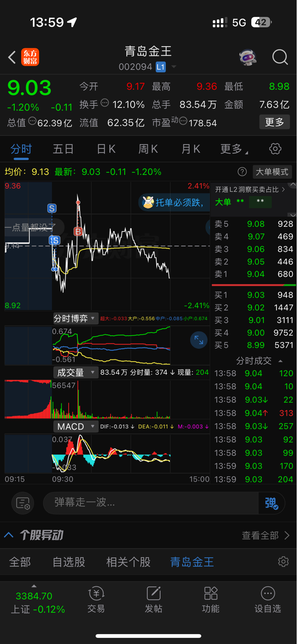The height and width of the screenshot is (644, 297).
Task: Expand the 上证 index bar arrow
Action: (x=34, y=586)
